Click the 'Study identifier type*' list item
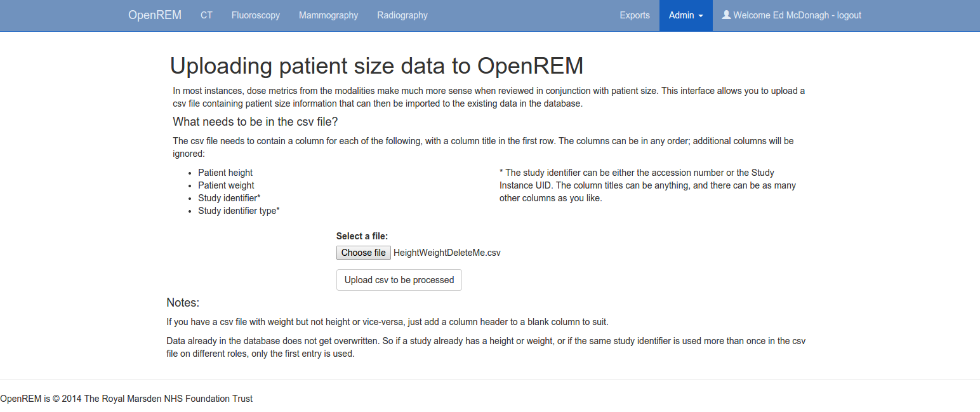This screenshot has width=980, height=412. 239,211
